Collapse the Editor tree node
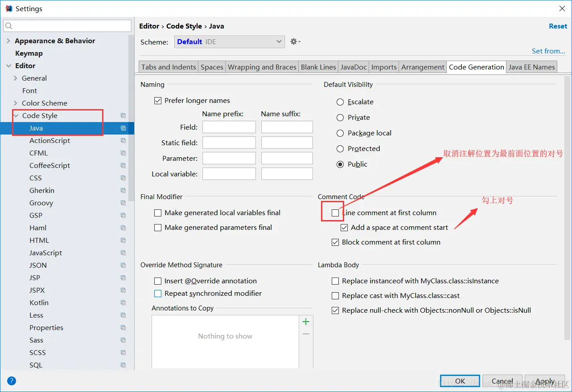Image resolution: width=572 pixels, height=392 pixels. (8, 65)
